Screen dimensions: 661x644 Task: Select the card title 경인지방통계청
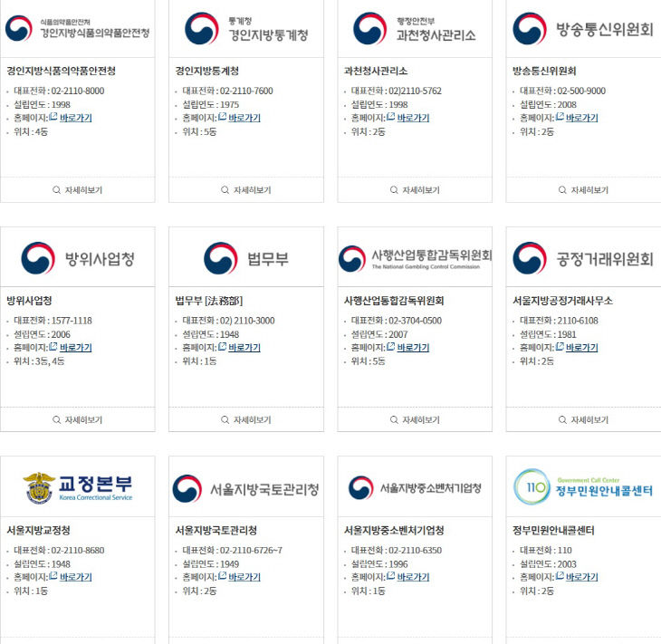(207, 71)
